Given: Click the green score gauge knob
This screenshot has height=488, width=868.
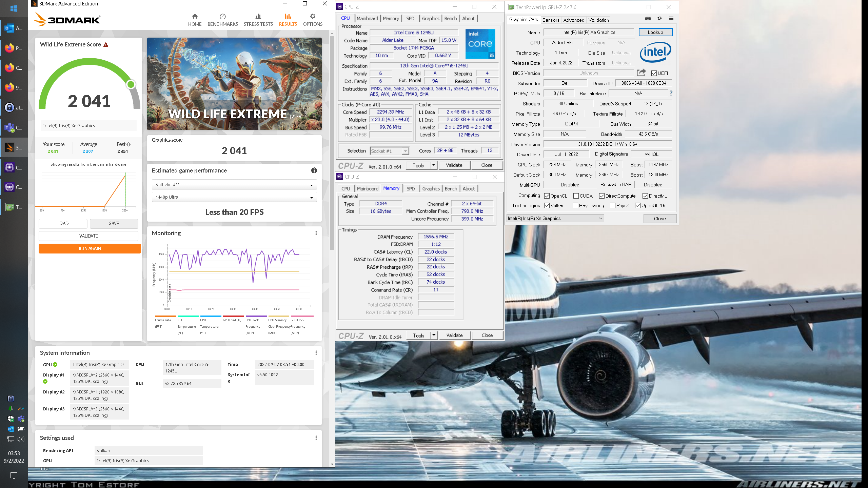Looking at the screenshot, I should coord(131,84).
